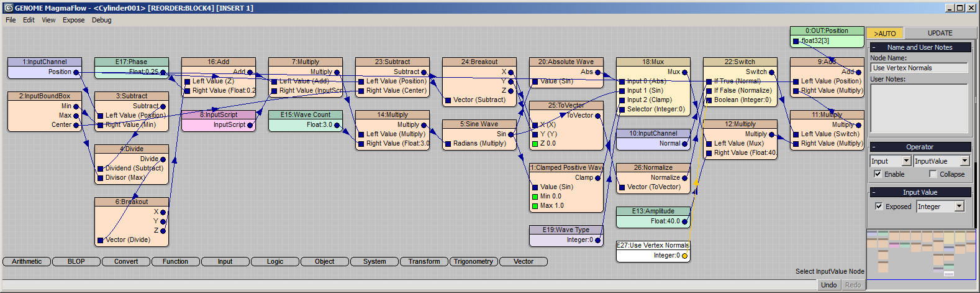Click the User Notes text area
Screen dimensions: 980x293
pos(919,108)
